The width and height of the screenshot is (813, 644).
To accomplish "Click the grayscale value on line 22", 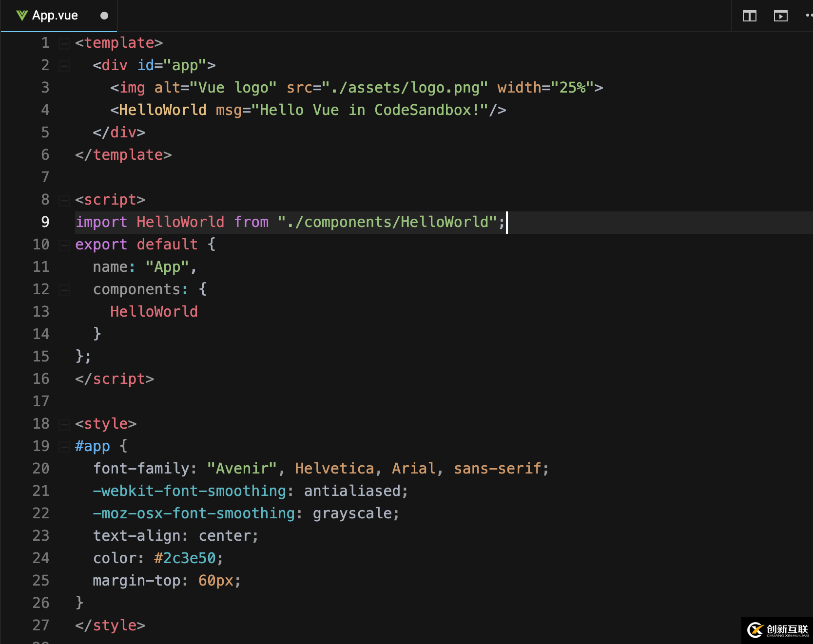I will click(x=352, y=513).
